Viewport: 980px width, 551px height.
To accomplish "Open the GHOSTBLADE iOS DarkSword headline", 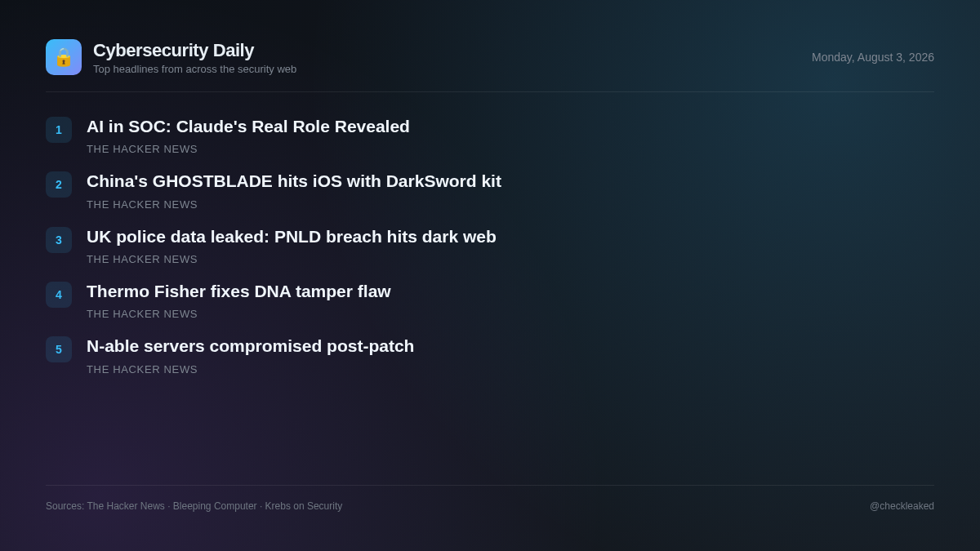I will [x=294, y=181].
